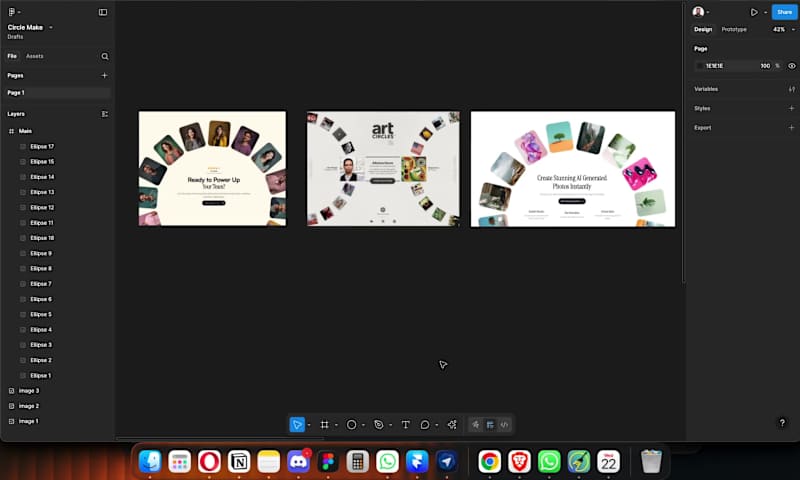Open Comment tool options arrow
800x480 pixels.
(437, 425)
